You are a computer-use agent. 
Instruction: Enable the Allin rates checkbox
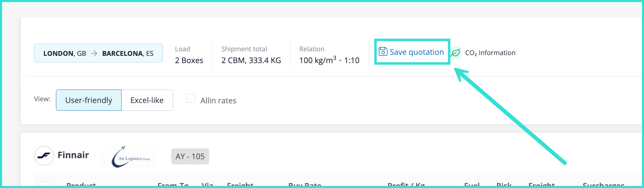191,99
